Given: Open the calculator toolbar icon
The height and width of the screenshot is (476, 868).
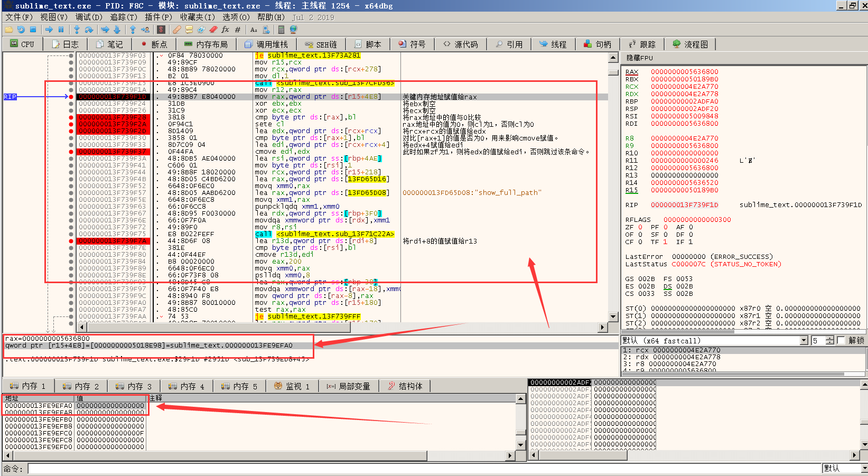Looking at the screenshot, I should click(x=281, y=30).
